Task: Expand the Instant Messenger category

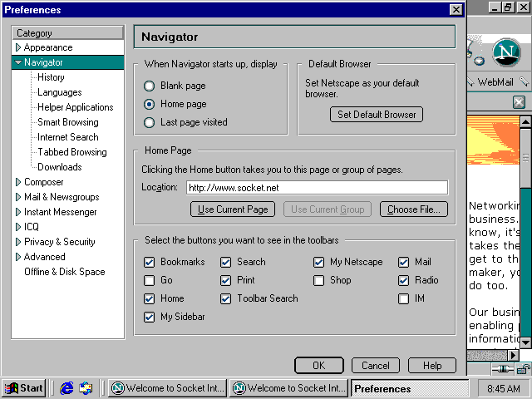Action: [x=18, y=212]
